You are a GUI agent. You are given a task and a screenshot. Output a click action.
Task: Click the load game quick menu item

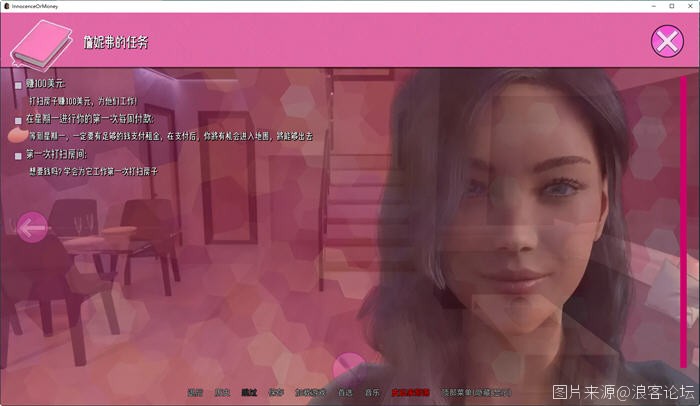pyautogui.click(x=311, y=393)
